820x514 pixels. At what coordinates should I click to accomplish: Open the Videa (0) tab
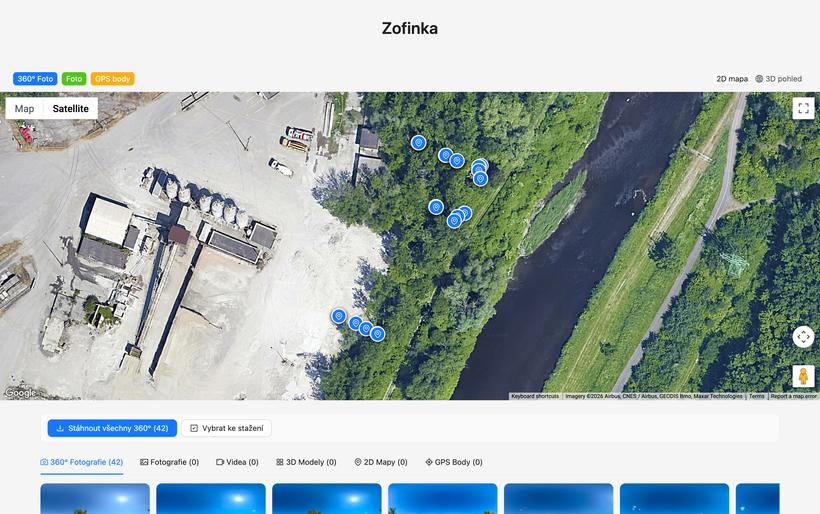pos(237,462)
